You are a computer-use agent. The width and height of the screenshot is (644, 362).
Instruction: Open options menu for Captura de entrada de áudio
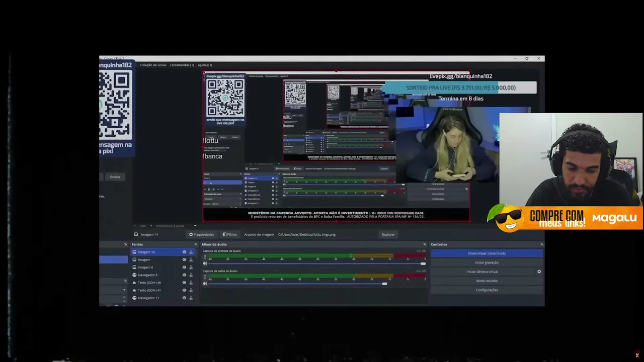(x=205, y=257)
